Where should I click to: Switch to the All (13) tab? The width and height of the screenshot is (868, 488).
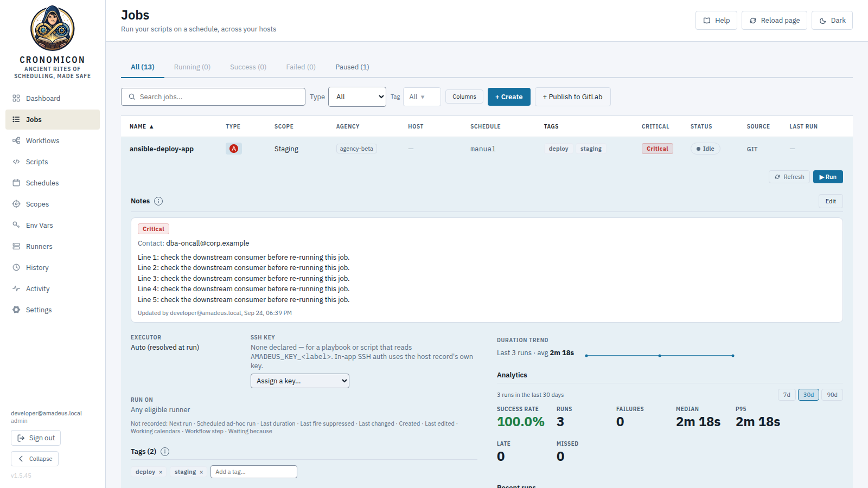(143, 67)
